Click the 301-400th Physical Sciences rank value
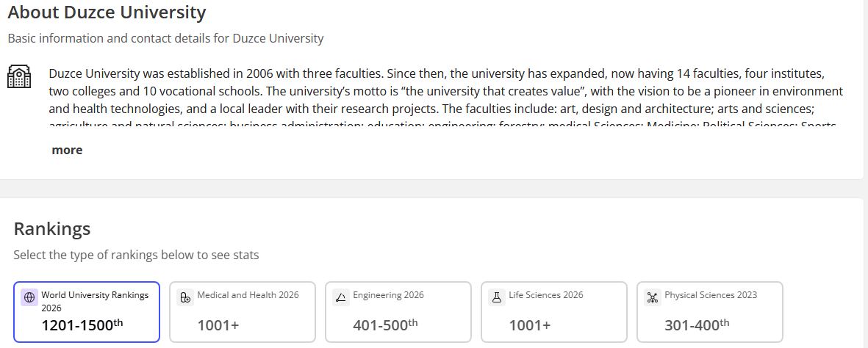Image resolution: width=868 pixels, height=348 pixels. tap(697, 325)
